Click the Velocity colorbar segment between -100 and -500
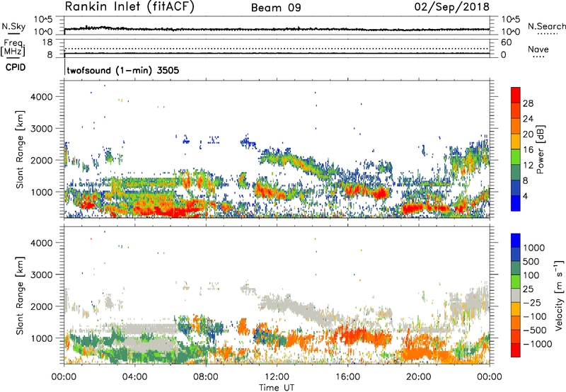The height and width of the screenshot is (392, 566). tap(516, 323)
